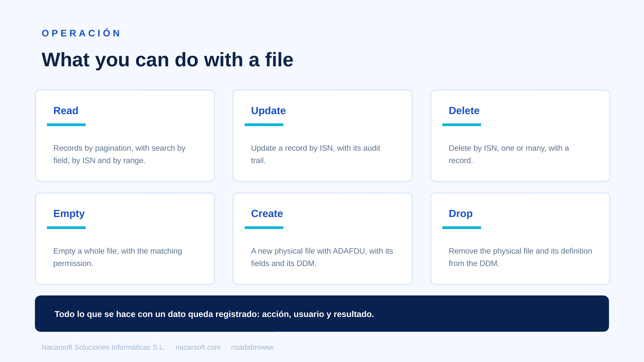Select the Create card heading

tap(267, 214)
